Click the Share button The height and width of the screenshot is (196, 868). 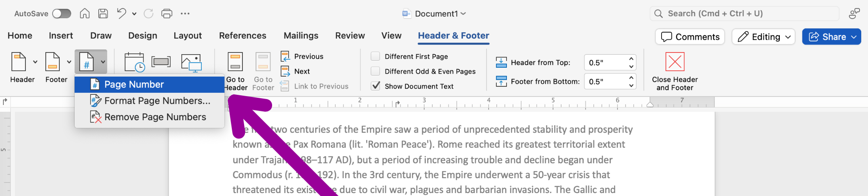(x=827, y=37)
